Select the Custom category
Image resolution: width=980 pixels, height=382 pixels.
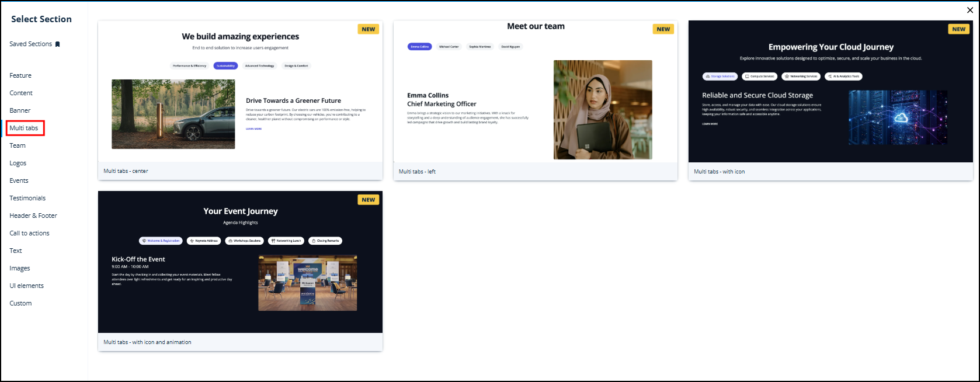tap(20, 303)
